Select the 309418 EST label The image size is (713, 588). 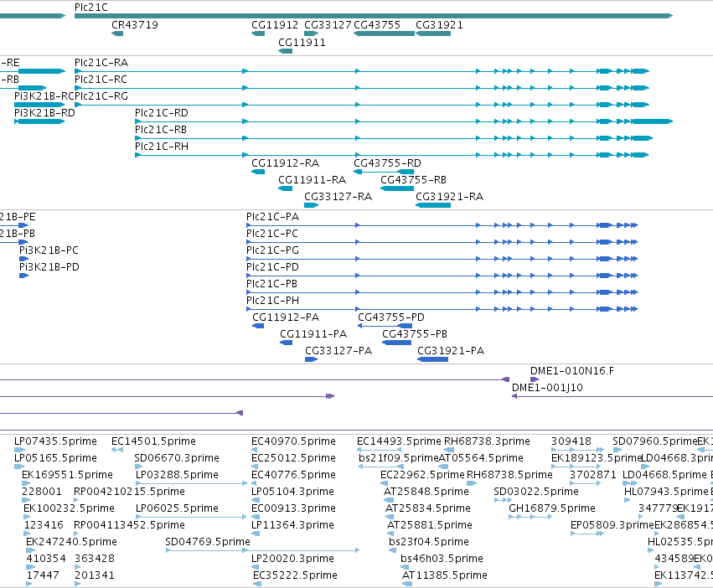[x=571, y=442]
